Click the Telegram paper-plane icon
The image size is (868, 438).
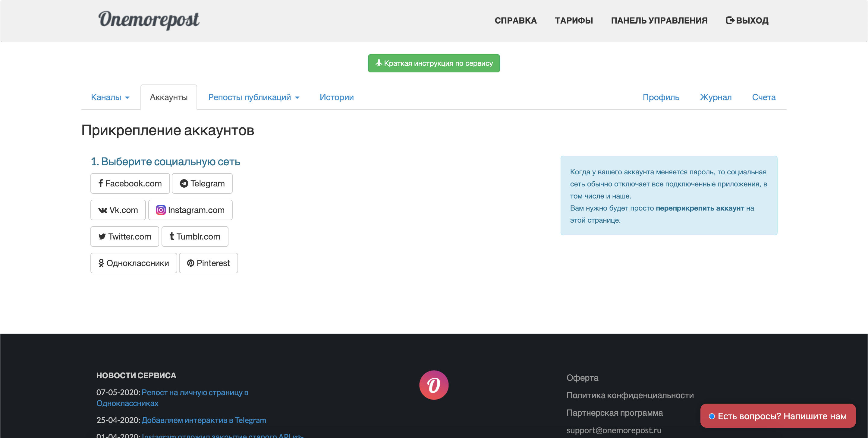tap(184, 183)
